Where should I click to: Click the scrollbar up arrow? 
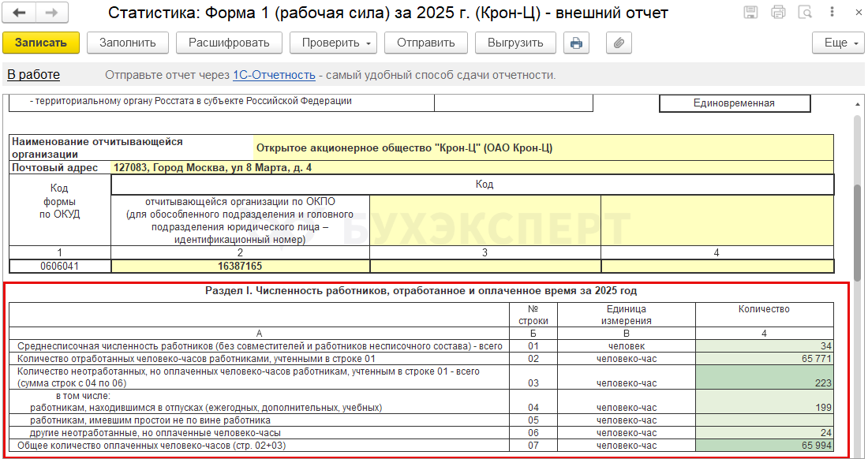coord(858,103)
